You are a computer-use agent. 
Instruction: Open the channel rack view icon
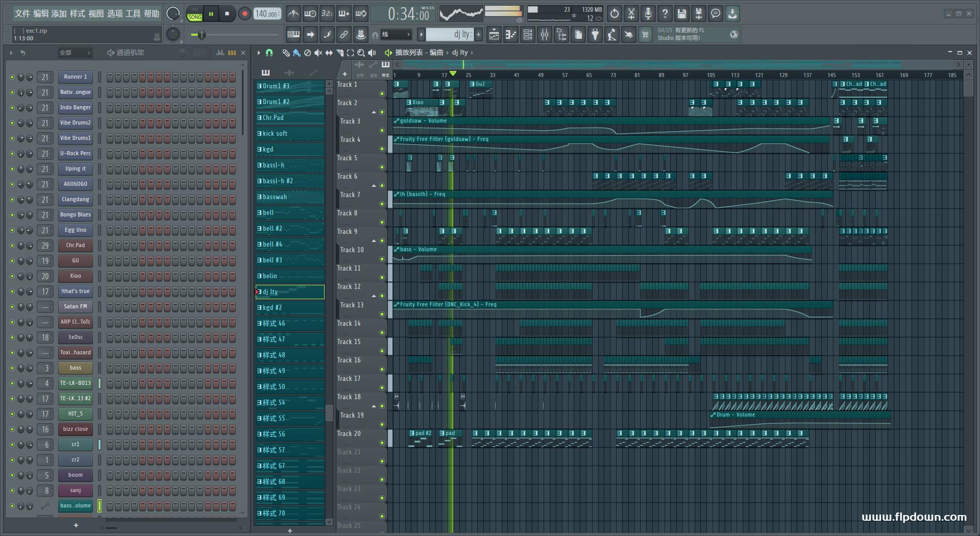[528, 35]
